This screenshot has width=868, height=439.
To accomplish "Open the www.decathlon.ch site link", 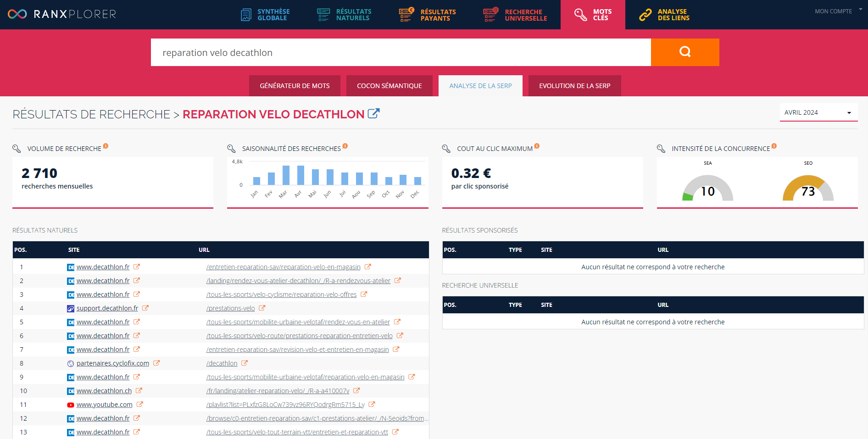I will click(x=104, y=391).
